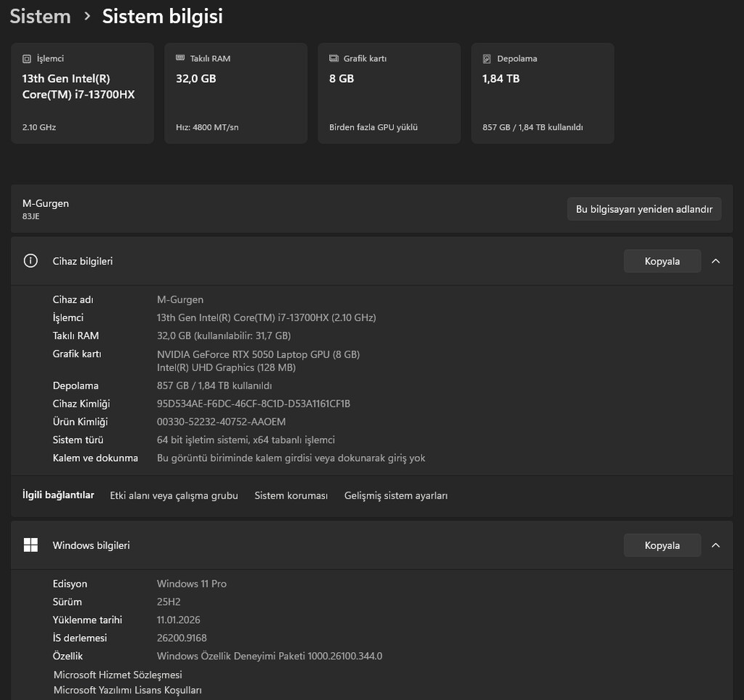Click the Yüklenme tarihi label

[x=87, y=620]
